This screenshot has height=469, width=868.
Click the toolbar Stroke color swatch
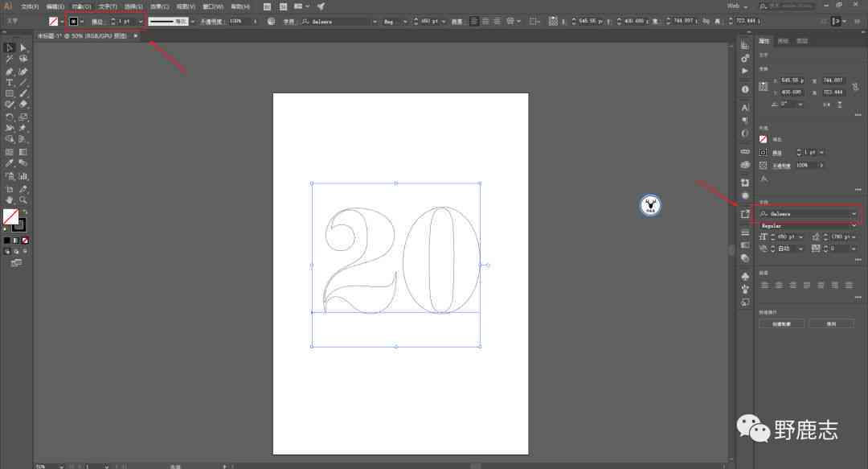click(x=18, y=225)
